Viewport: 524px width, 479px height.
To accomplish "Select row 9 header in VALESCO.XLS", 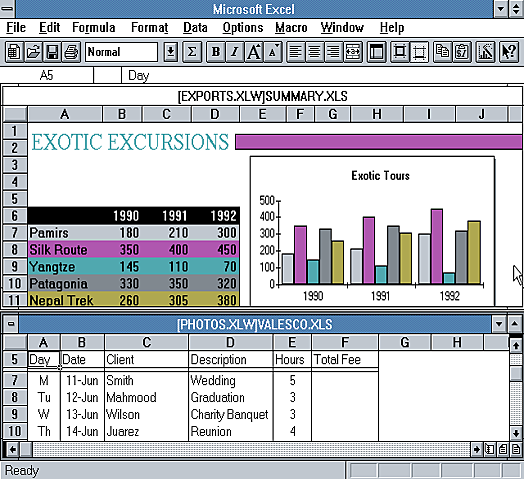I will tap(14, 414).
